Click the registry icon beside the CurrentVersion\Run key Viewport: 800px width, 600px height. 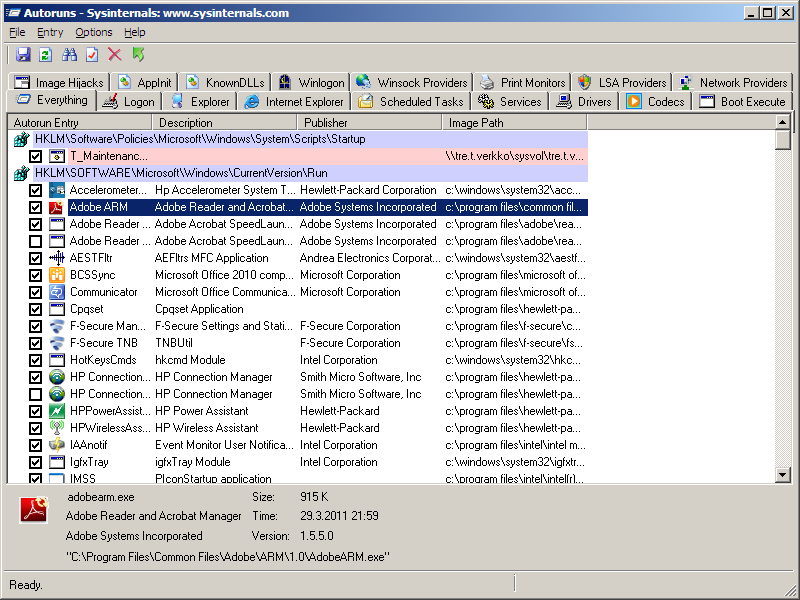coord(21,173)
